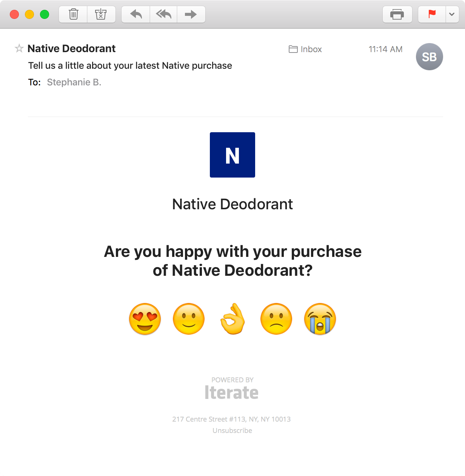Click the Native Deodorant N logo
This screenshot has height=476, width=465.
click(232, 155)
